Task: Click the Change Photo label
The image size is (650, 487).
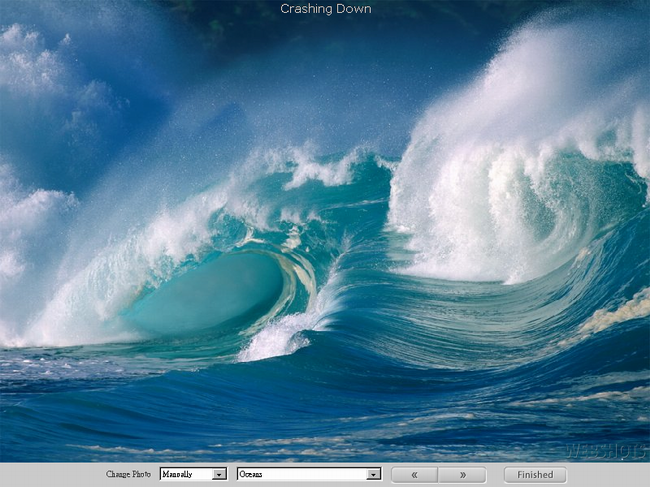Action: pos(128,474)
